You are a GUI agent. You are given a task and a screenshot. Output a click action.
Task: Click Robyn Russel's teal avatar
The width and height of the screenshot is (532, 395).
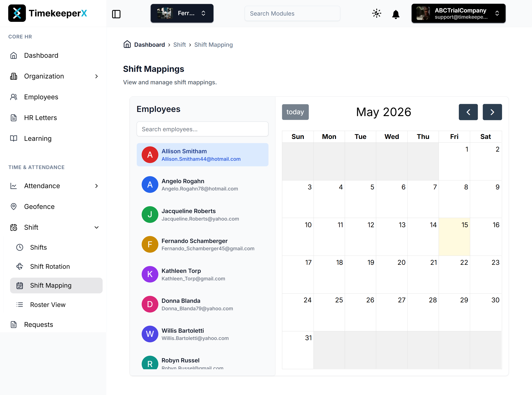coord(150,363)
